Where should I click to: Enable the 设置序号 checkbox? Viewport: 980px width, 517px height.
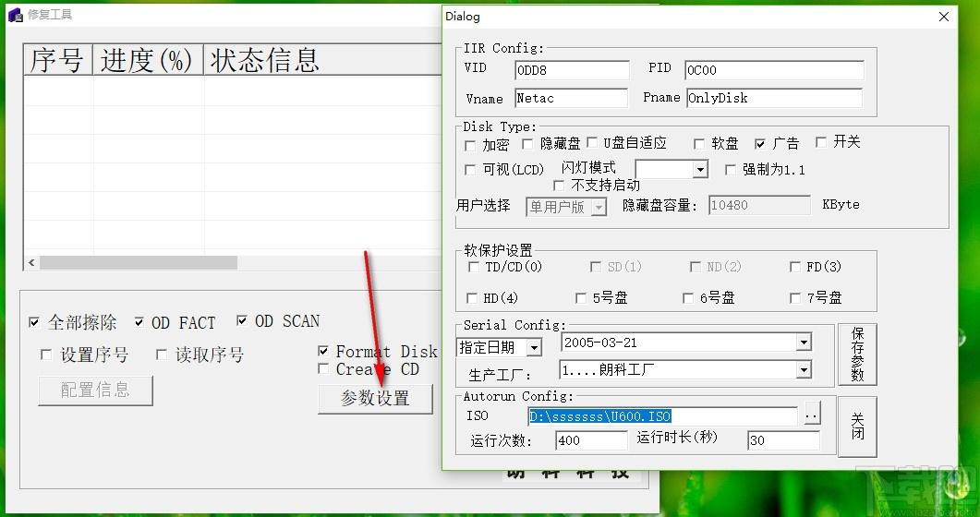(x=45, y=355)
